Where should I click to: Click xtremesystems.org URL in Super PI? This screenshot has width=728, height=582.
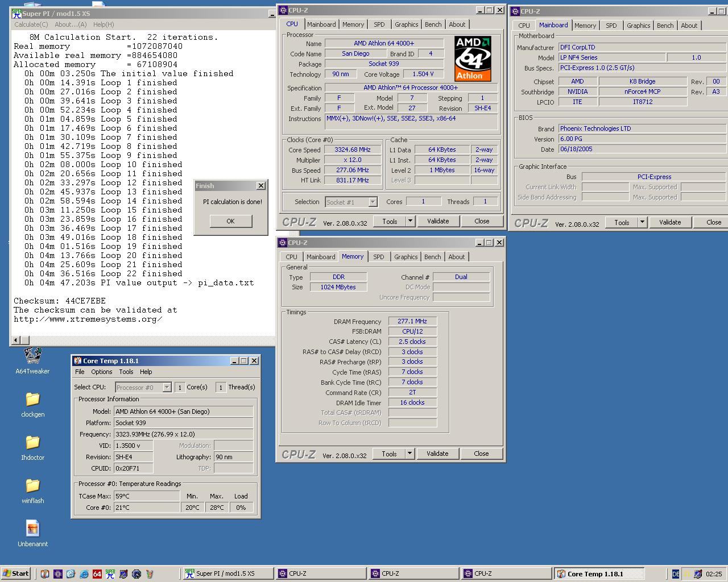click(88, 319)
